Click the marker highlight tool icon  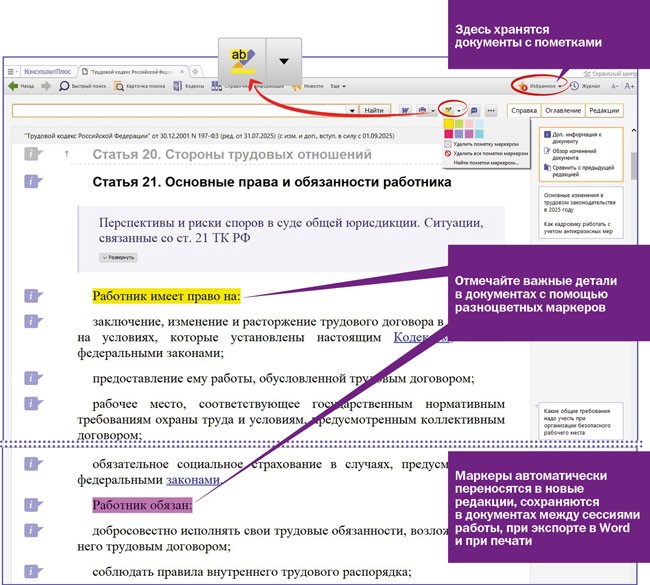point(448,109)
